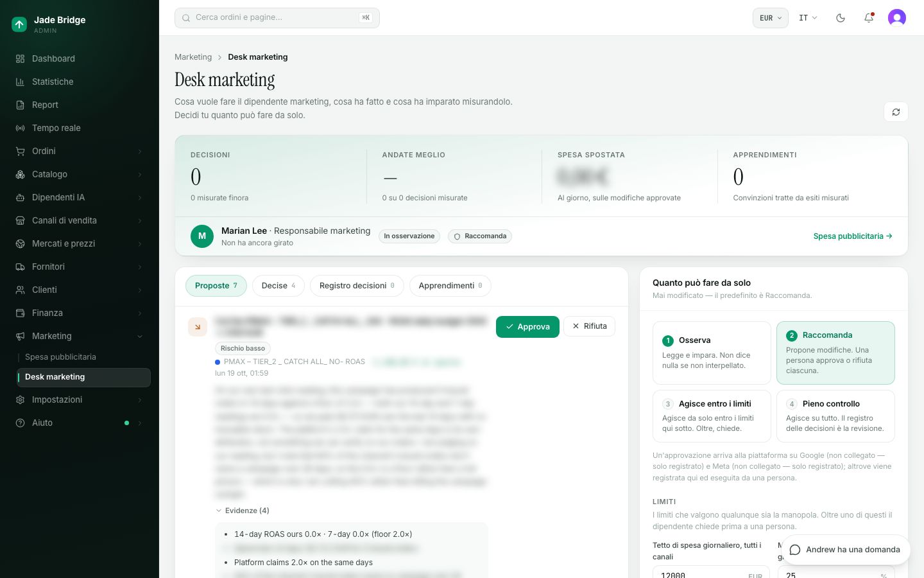Click the refresh icon button

(x=896, y=112)
